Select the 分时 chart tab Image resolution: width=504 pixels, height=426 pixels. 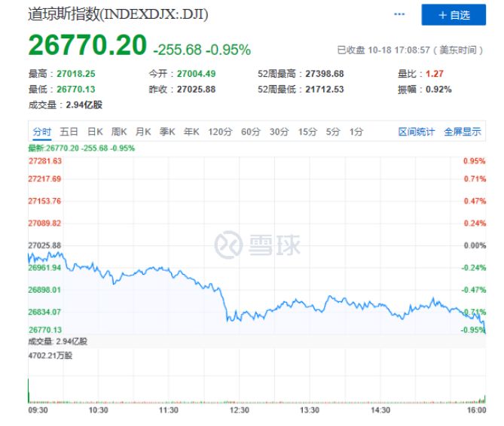(x=41, y=132)
